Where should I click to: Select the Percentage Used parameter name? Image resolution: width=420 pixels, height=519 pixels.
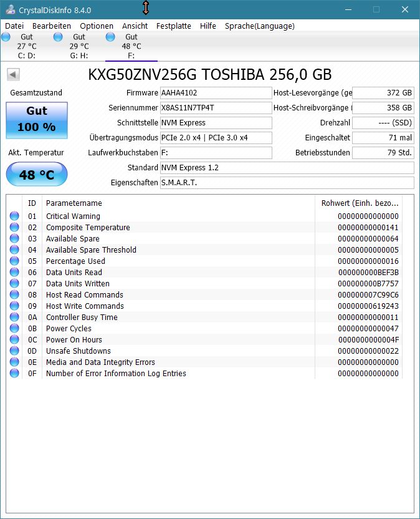(x=75, y=261)
